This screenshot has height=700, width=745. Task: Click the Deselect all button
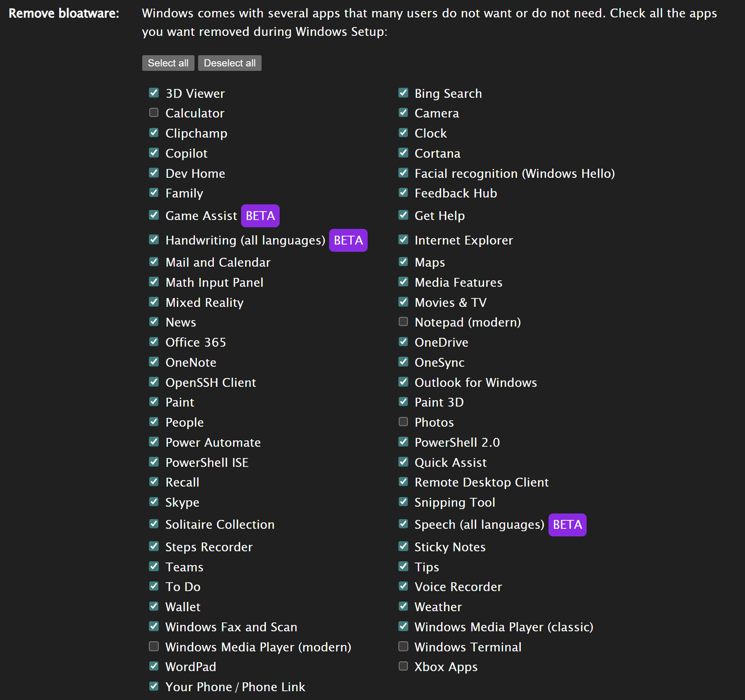[x=229, y=63]
